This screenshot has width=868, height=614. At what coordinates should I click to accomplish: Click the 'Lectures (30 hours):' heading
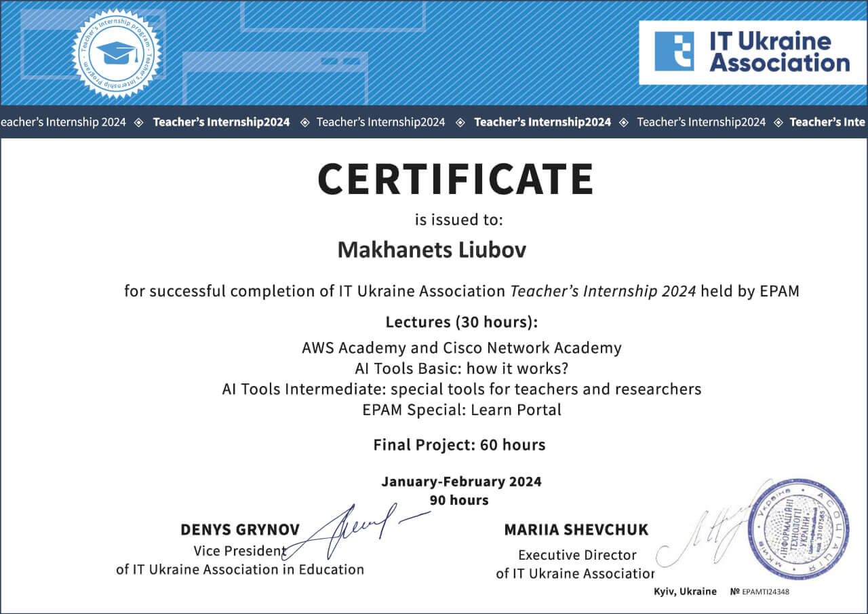(x=462, y=322)
